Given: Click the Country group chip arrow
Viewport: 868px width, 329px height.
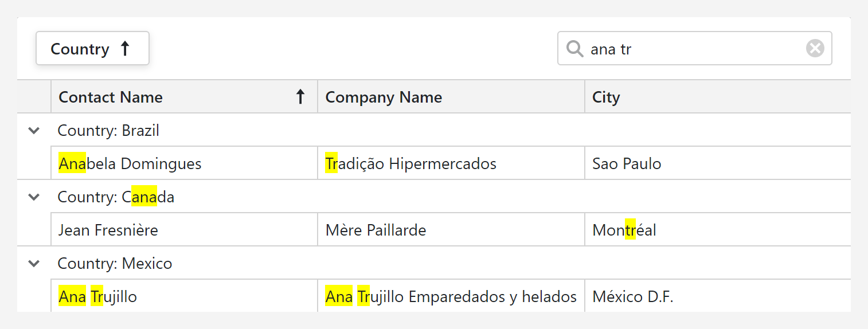Looking at the screenshot, I should click(125, 49).
